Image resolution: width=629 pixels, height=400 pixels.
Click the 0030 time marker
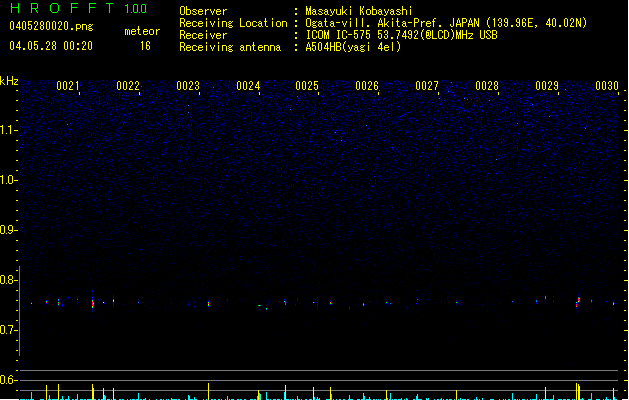point(607,86)
